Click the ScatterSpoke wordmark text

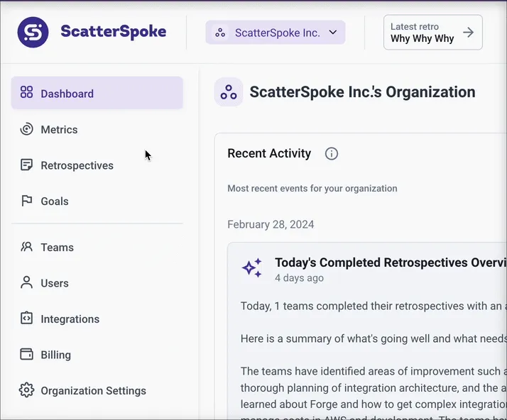click(x=114, y=32)
